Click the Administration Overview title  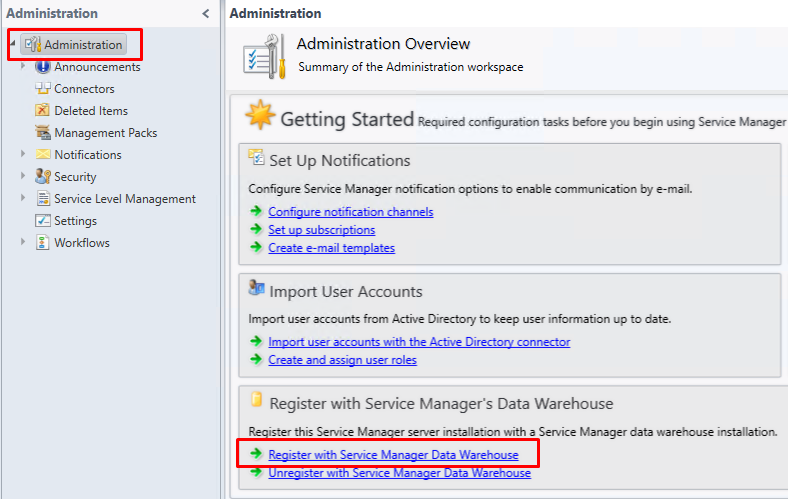383,44
